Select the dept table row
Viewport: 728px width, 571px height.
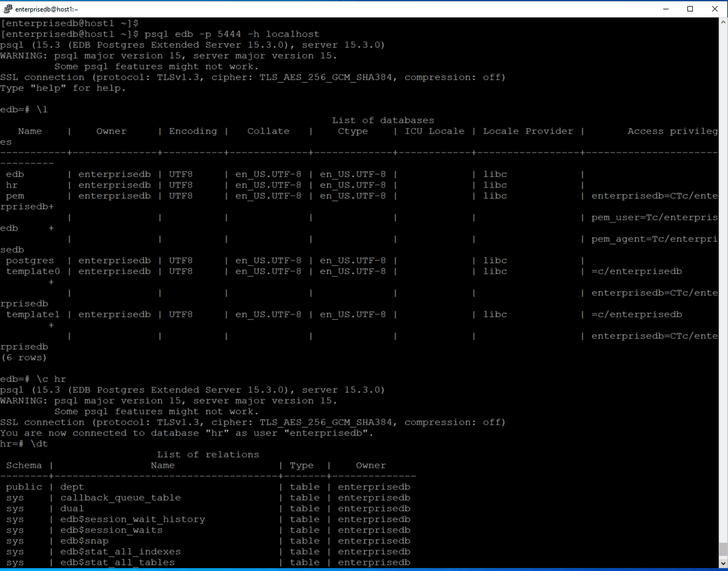(x=71, y=487)
